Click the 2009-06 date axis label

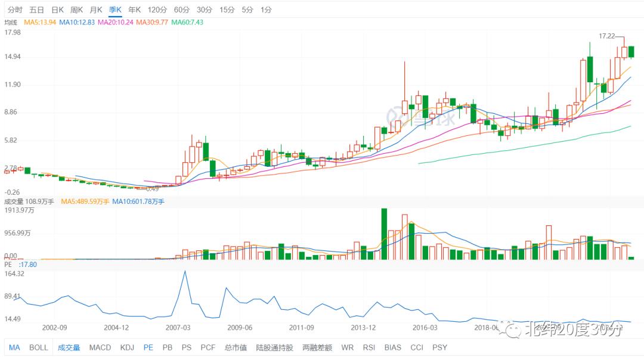coord(240,328)
